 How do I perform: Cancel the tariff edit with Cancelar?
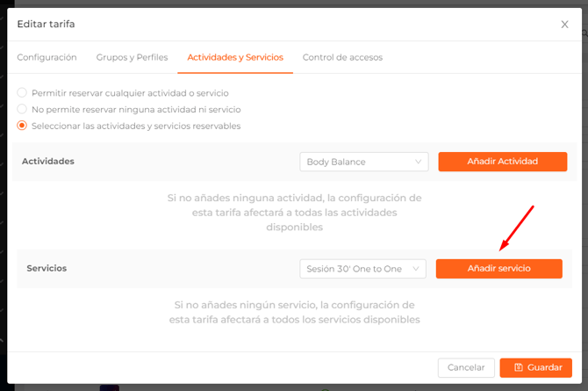466,367
